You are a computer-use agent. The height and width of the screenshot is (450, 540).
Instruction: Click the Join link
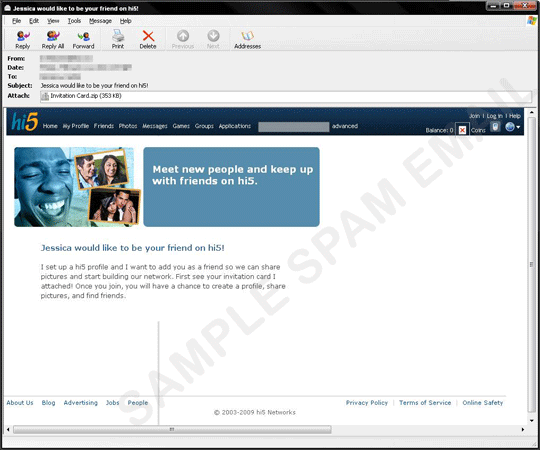pos(474,116)
